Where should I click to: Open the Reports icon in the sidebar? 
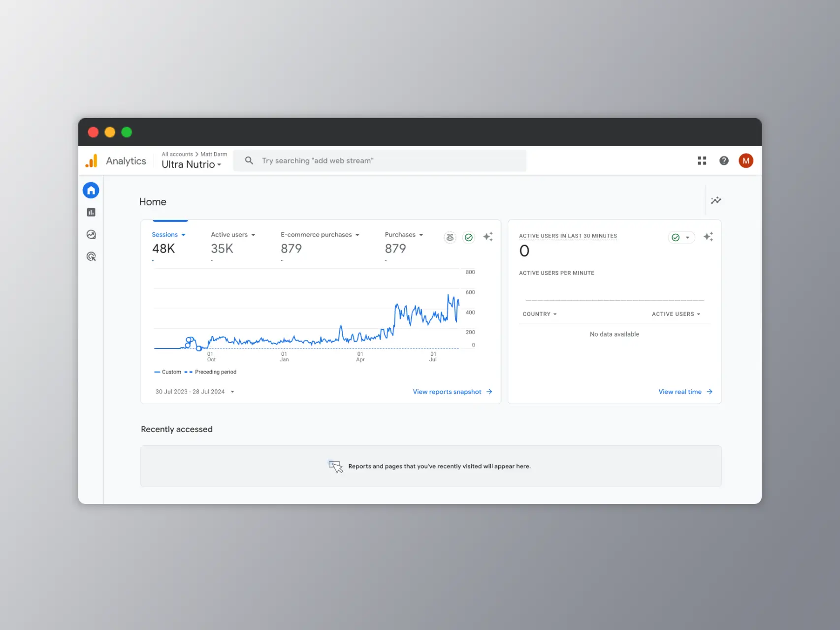point(91,212)
